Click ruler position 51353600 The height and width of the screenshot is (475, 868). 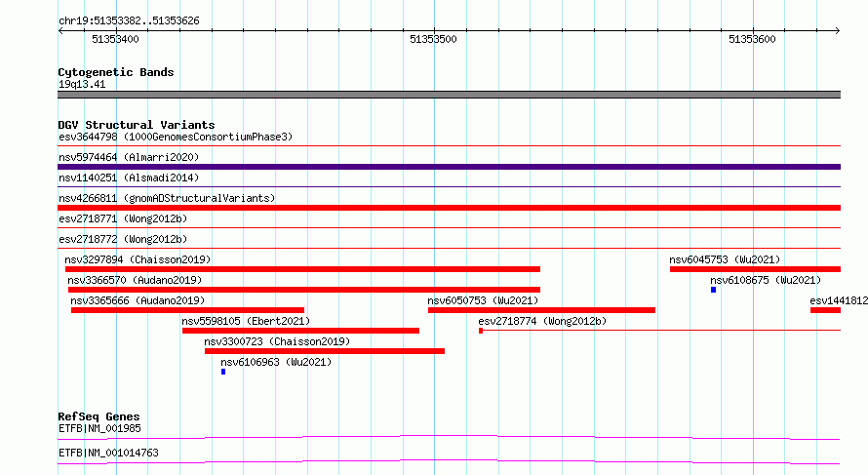click(x=752, y=39)
